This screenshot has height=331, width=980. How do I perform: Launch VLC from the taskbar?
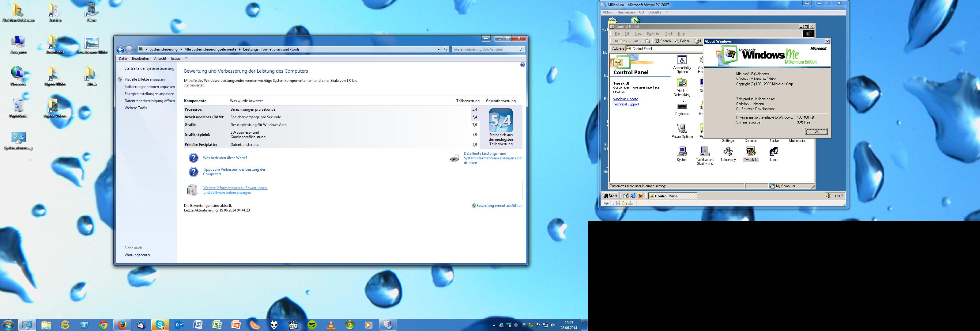pyautogui.click(x=331, y=325)
